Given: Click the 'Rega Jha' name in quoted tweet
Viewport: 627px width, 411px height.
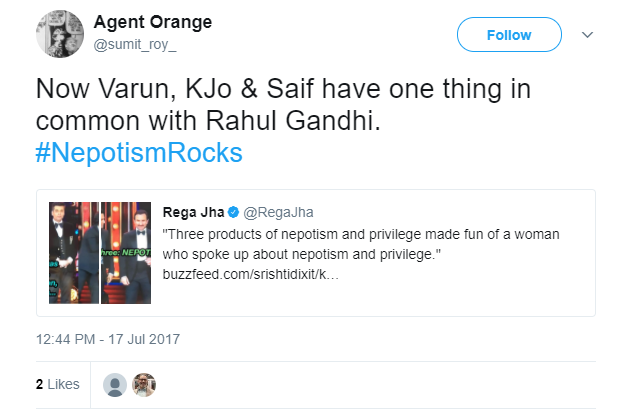Looking at the screenshot, I should pos(192,213).
